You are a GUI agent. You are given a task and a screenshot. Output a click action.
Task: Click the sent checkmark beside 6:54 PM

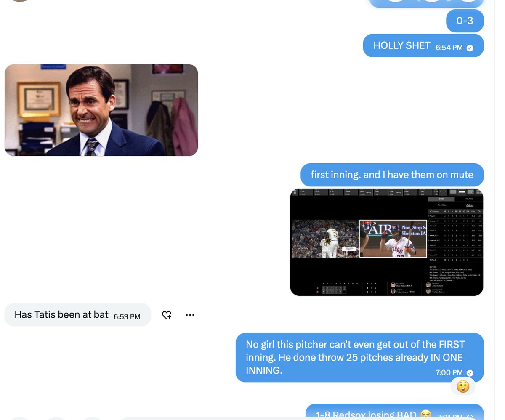coord(470,48)
